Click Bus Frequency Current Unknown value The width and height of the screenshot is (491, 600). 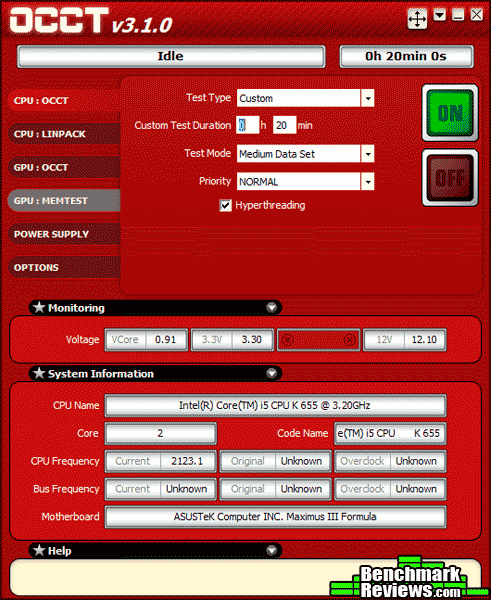click(x=187, y=489)
